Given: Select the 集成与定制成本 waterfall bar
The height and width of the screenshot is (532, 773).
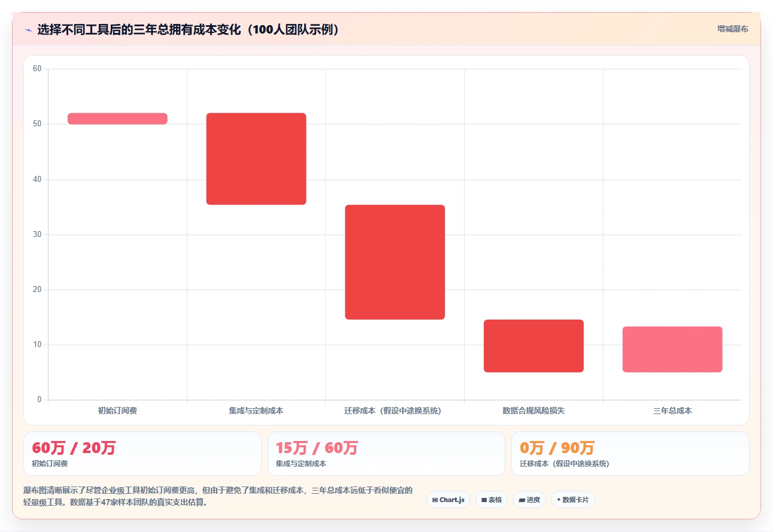Looking at the screenshot, I should (x=256, y=159).
